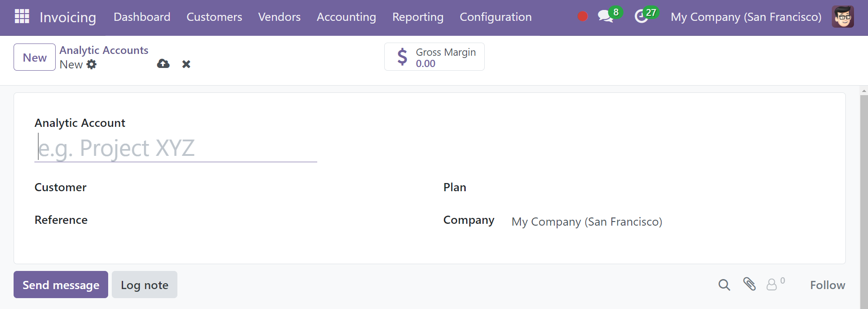This screenshot has width=868, height=309.
Task: Click the Analytic Account name input
Action: click(x=176, y=148)
